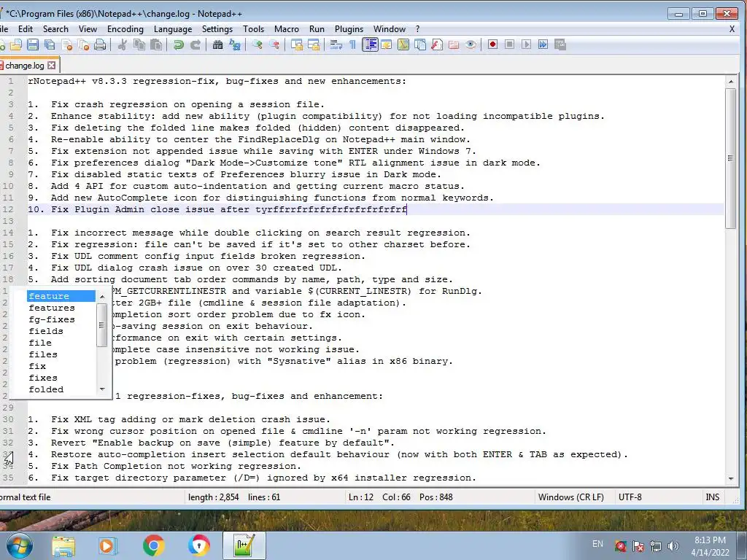Toggle the Show Indent Guide button
Image resolution: width=747 pixels, height=560 pixels.
[x=370, y=44]
